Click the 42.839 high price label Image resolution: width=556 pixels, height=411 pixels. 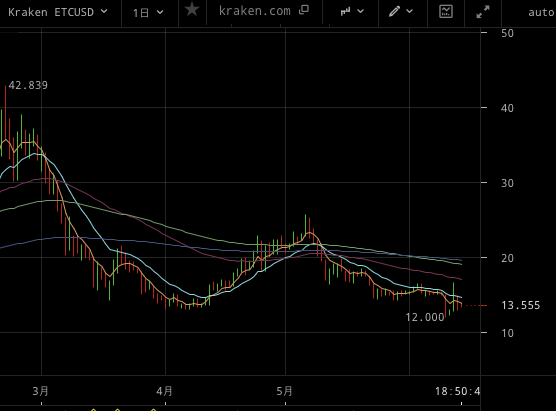pyautogui.click(x=28, y=85)
